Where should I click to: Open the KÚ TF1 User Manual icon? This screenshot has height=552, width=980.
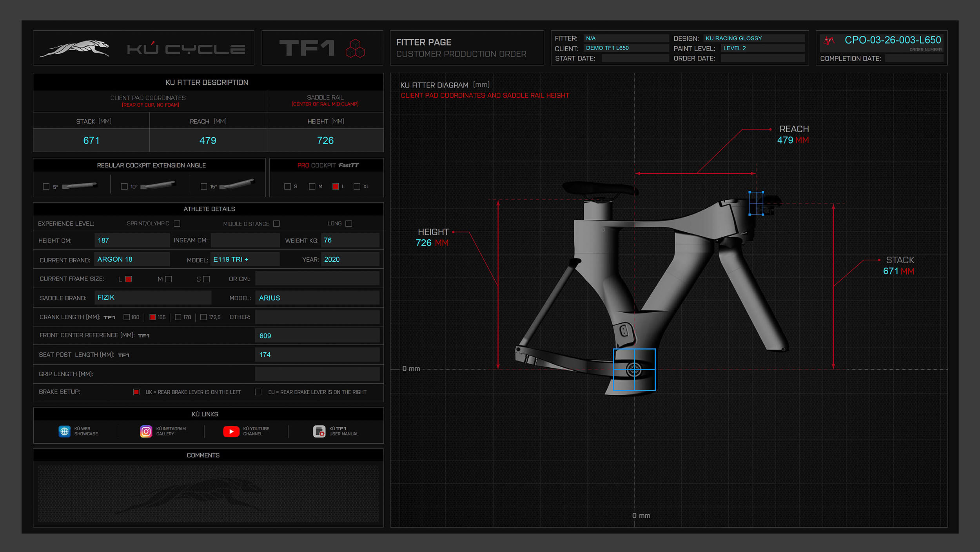tap(319, 431)
